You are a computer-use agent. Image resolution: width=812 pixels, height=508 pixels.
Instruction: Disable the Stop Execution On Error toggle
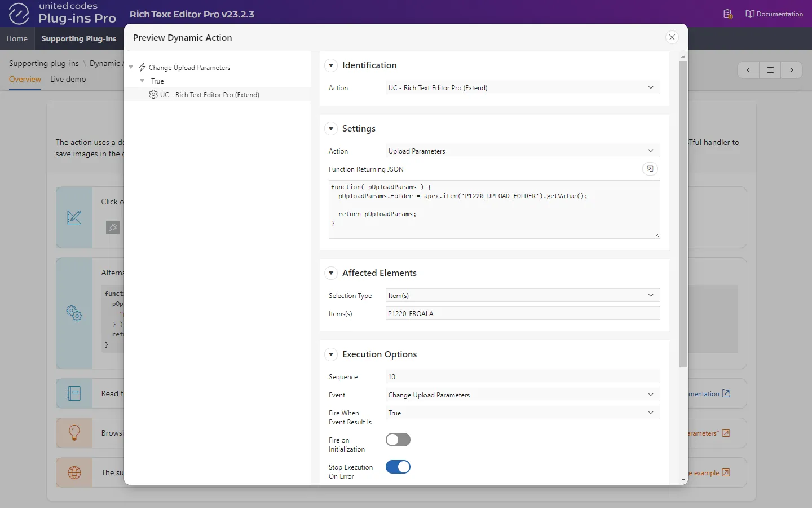pos(398,467)
